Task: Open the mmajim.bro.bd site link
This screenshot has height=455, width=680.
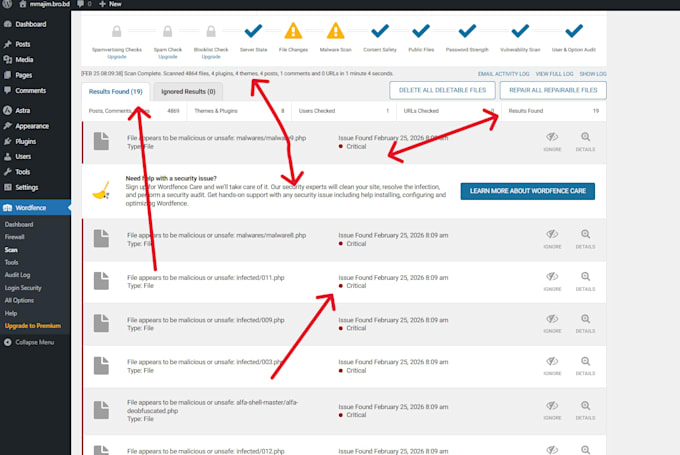Action: point(44,4)
